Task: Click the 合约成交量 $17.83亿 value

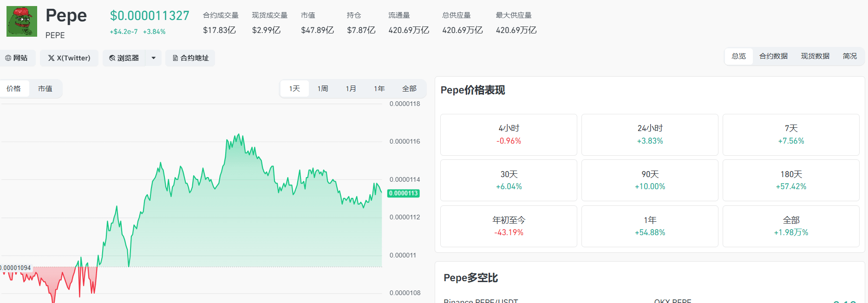Action: click(x=219, y=30)
